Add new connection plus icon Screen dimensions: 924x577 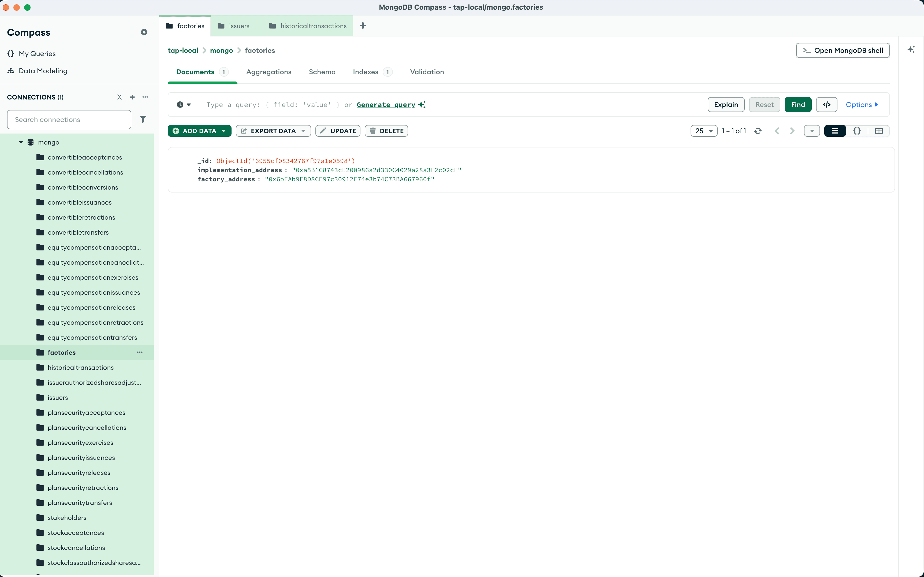click(x=132, y=97)
